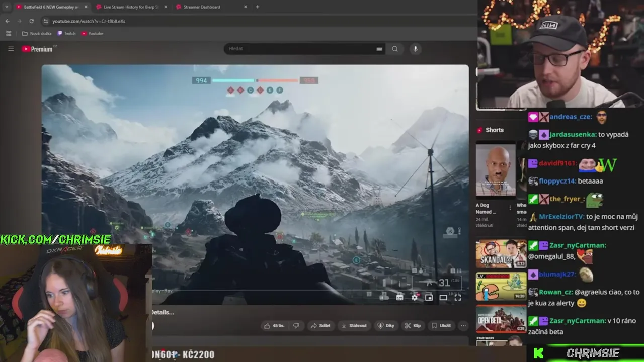Open the Youtube bookmark
The image size is (644, 362).
[92, 33]
